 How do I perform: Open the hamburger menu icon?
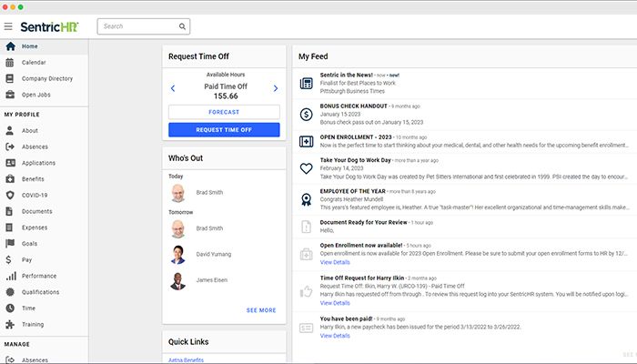coord(8,26)
